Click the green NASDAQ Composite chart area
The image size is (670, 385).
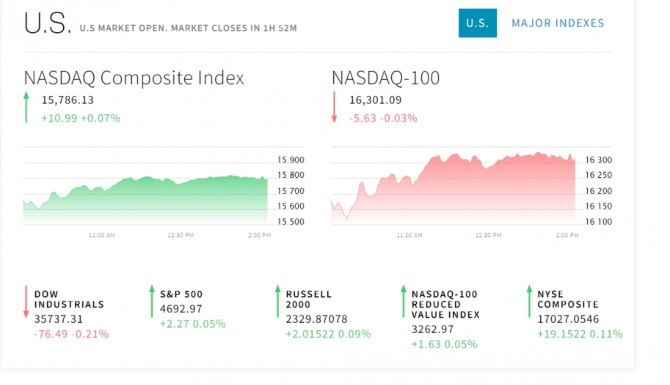(145, 200)
